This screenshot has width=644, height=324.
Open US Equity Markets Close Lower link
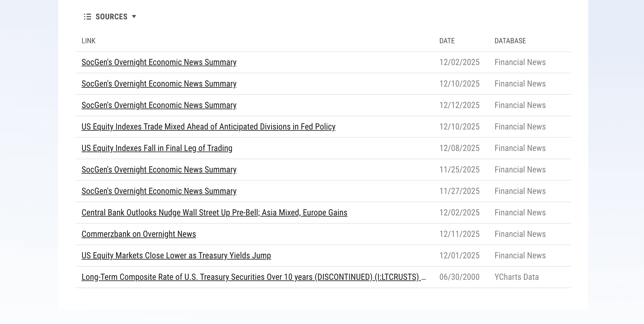coord(176,256)
